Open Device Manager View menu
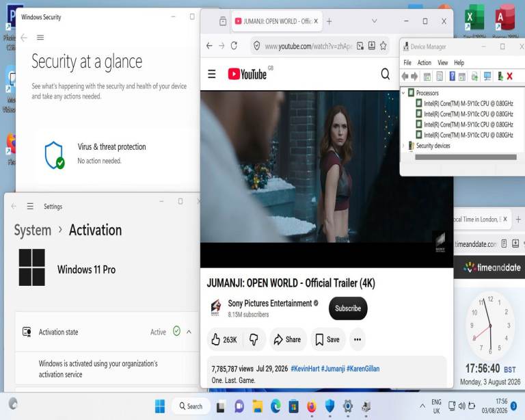Image resolution: width=525 pixels, height=420 pixels. coord(443,63)
